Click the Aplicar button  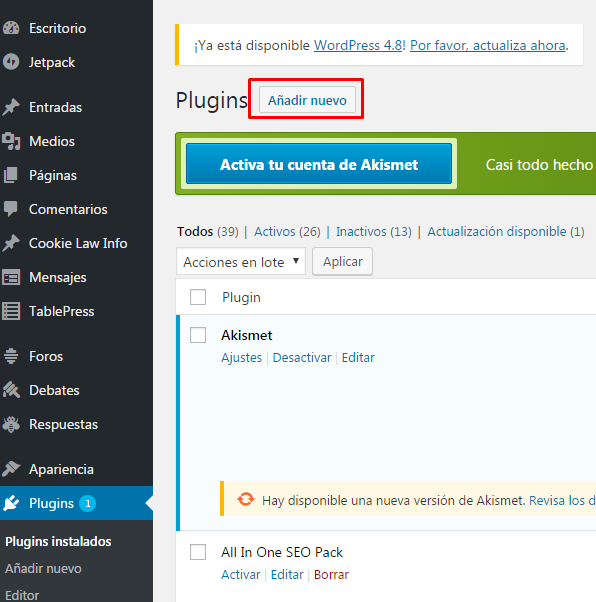(x=343, y=261)
